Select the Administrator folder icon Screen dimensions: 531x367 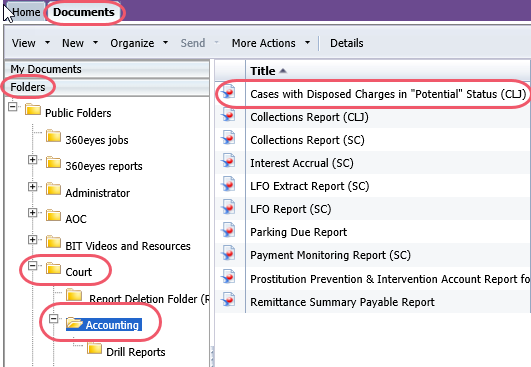(53, 189)
